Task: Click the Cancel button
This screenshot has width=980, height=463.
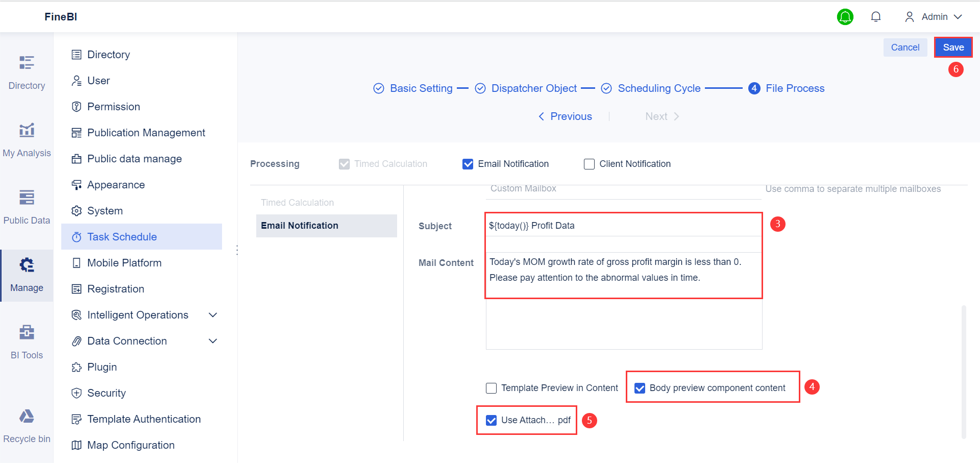Action: pos(905,47)
